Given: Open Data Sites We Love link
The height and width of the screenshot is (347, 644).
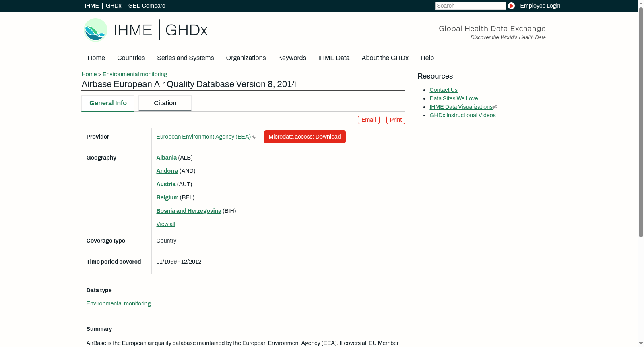Looking at the screenshot, I should click(454, 98).
